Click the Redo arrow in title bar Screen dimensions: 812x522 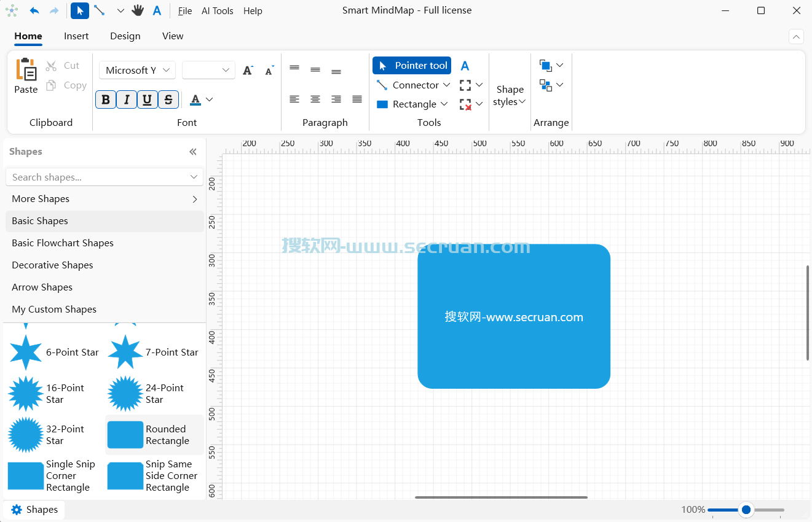(54, 10)
